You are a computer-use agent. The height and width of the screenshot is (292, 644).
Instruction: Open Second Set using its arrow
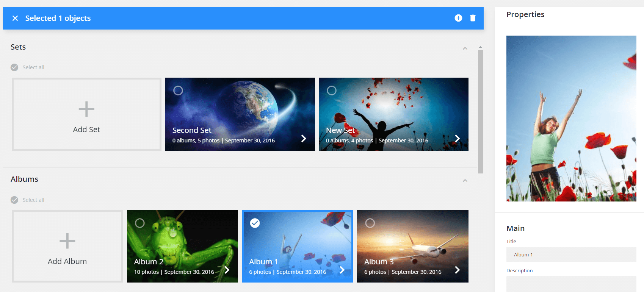[304, 139]
